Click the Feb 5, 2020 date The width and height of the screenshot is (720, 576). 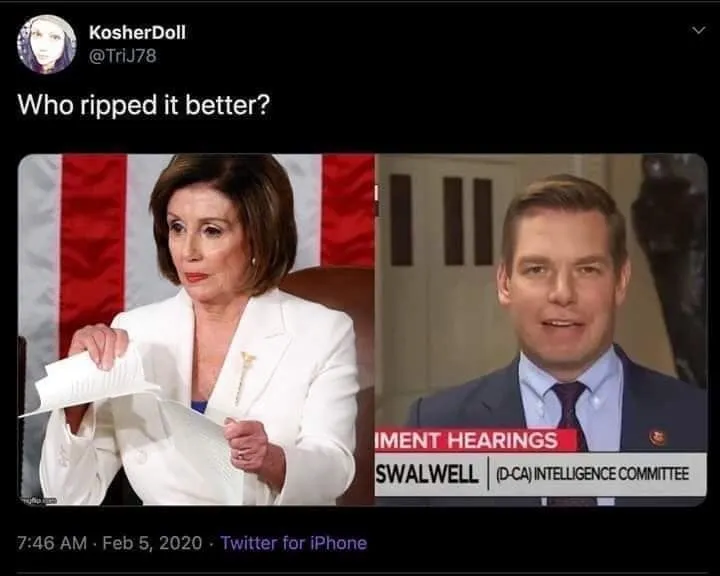click(152, 543)
